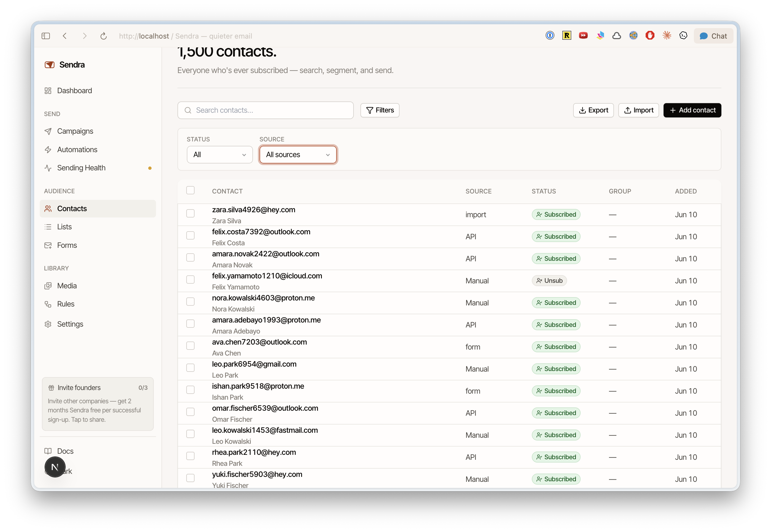Open the Invite founders card
Screen dimensions: 771x532
[98, 404]
